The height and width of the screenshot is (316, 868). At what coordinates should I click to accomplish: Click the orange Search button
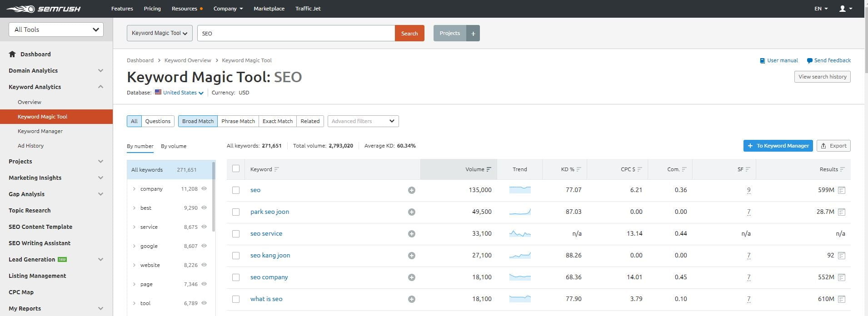[409, 33]
